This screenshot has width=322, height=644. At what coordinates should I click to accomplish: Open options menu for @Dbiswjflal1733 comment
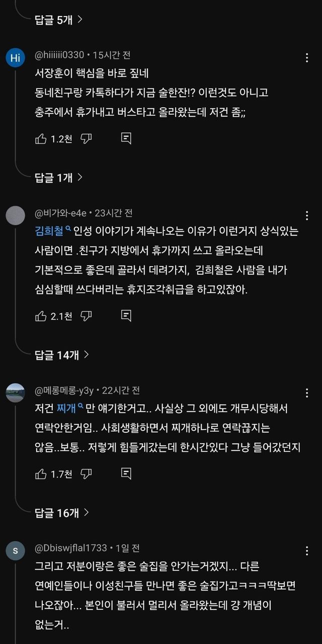click(x=307, y=551)
